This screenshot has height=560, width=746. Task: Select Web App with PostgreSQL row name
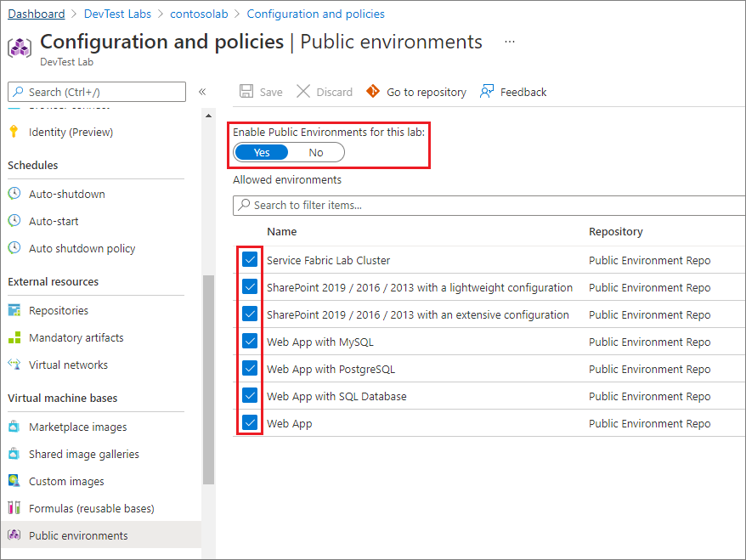point(331,369)
